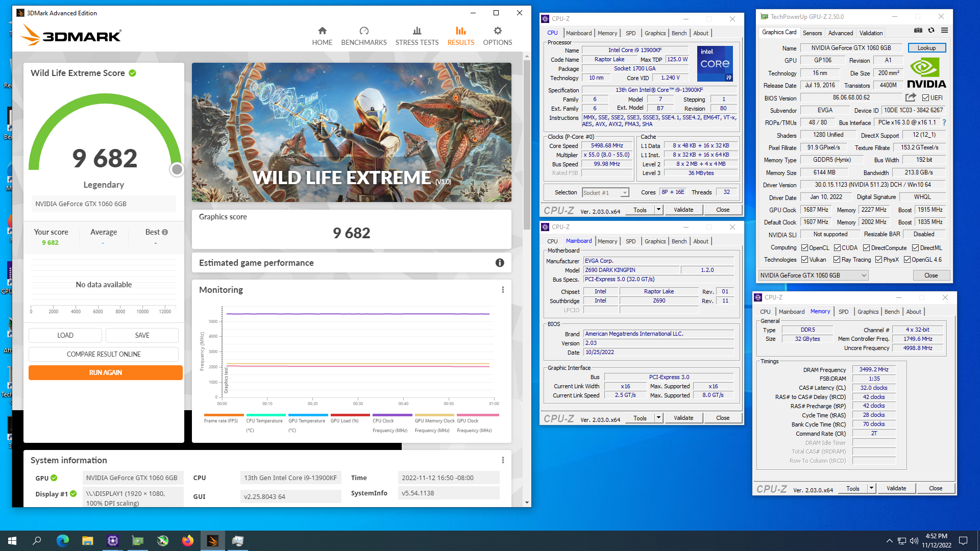Click the SAVE button
This screenshot has width=980, height=551.
pos(142,335)
